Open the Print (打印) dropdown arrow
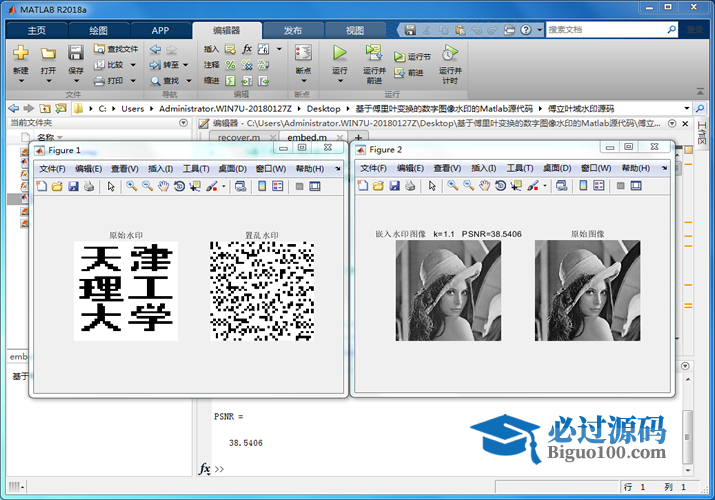The image size is (715, 500). pyautogui.click(x=133, y=81)
